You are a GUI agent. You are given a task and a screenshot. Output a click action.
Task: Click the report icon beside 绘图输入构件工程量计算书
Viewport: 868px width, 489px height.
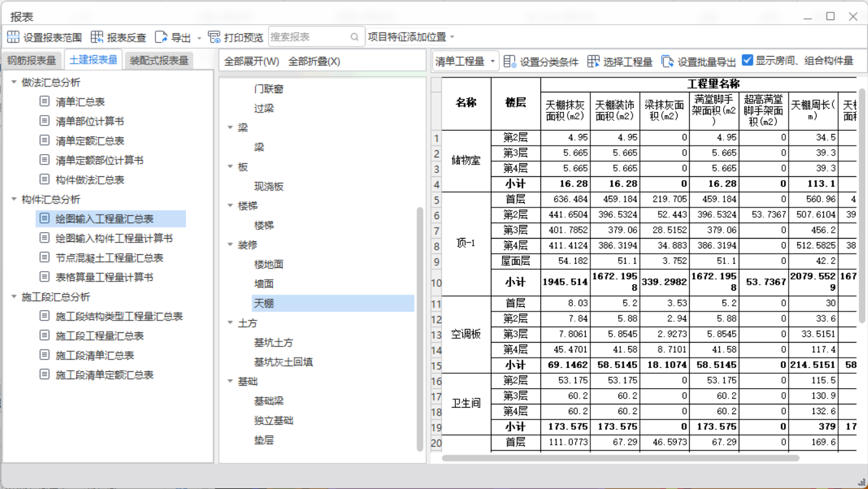point(44,238)
